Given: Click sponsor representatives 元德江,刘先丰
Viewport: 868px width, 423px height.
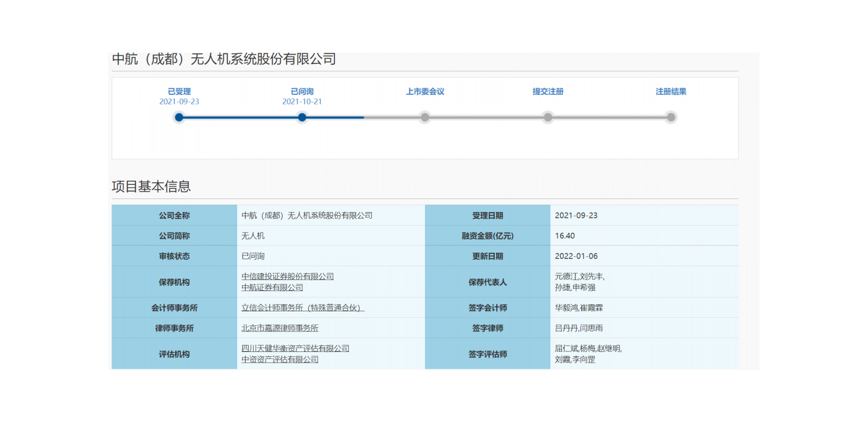Looking at the screenshot, I should [580, 277].
